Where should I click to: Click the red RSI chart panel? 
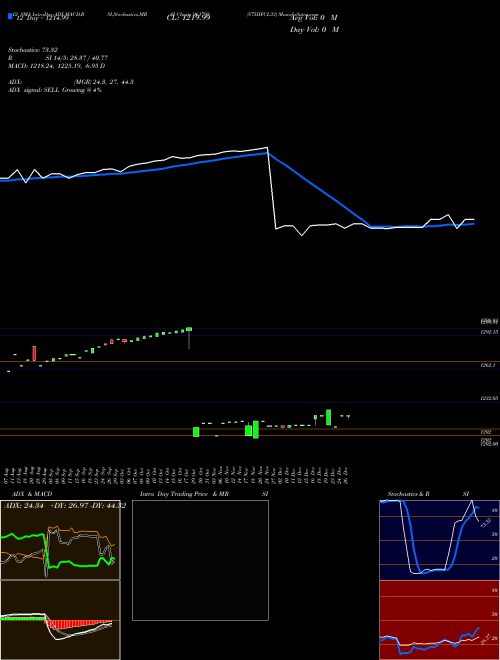pos(439,620)
